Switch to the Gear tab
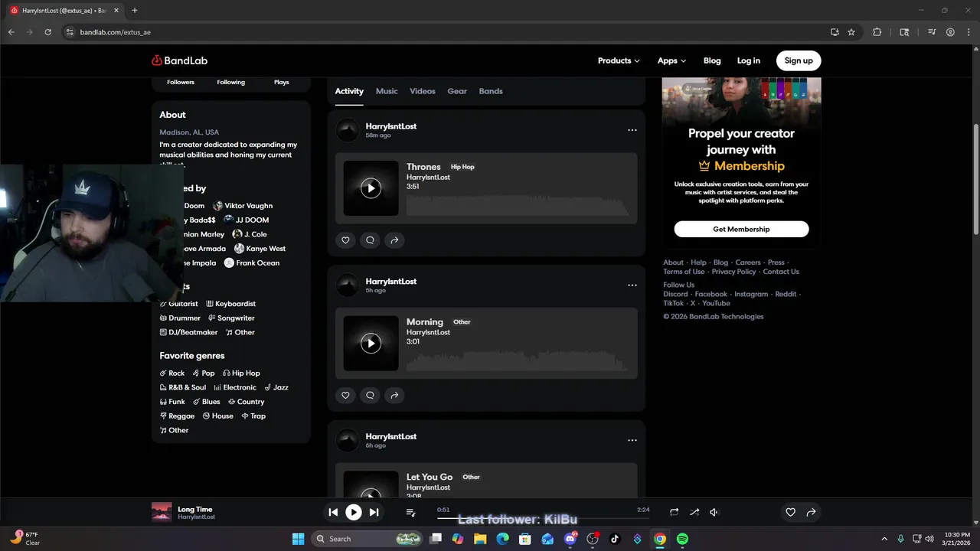This screenshot has width=980, height=551. pyautogui.click(x=457, y=91)
